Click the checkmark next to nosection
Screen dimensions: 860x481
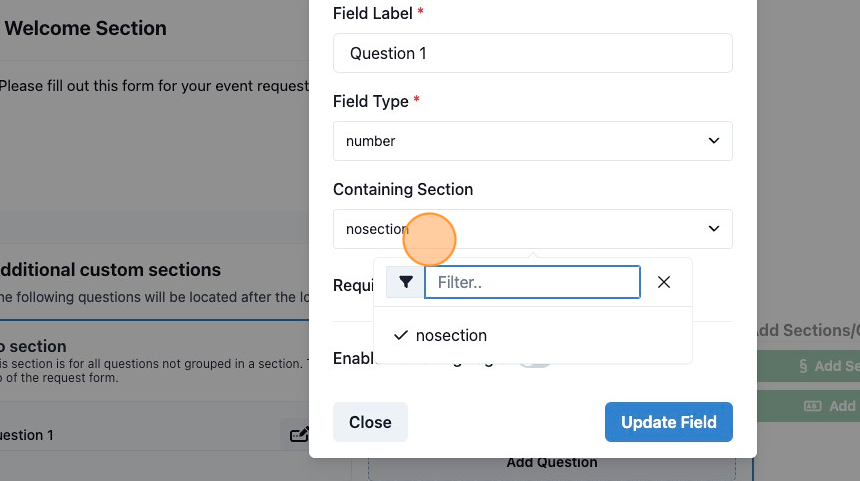(x=401, y=335)
